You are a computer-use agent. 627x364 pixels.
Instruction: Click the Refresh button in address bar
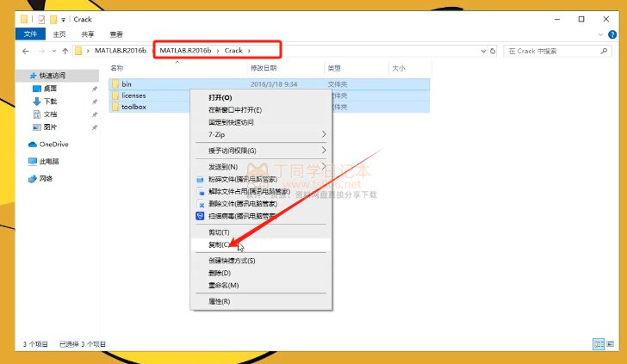(x=493, y=51)
